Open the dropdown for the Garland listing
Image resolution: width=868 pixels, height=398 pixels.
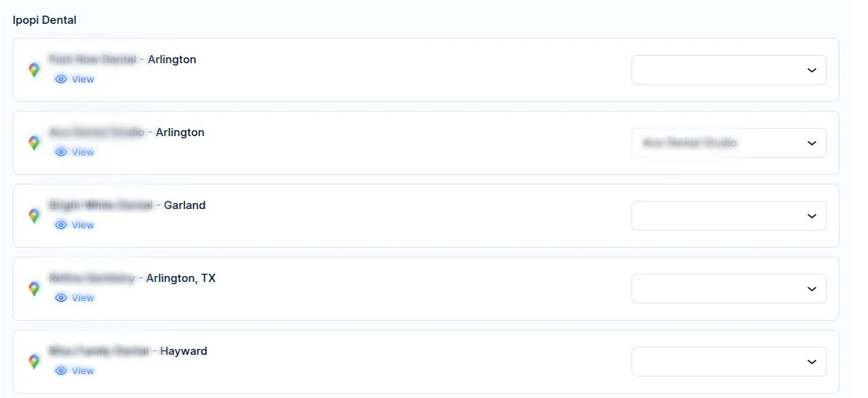728,216
